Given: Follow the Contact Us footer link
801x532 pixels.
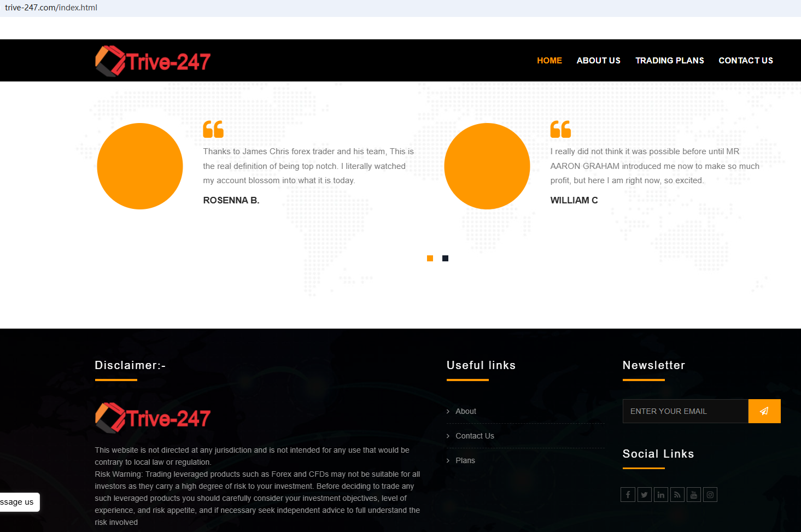Looking at the screenshot, I should point(475,436).
